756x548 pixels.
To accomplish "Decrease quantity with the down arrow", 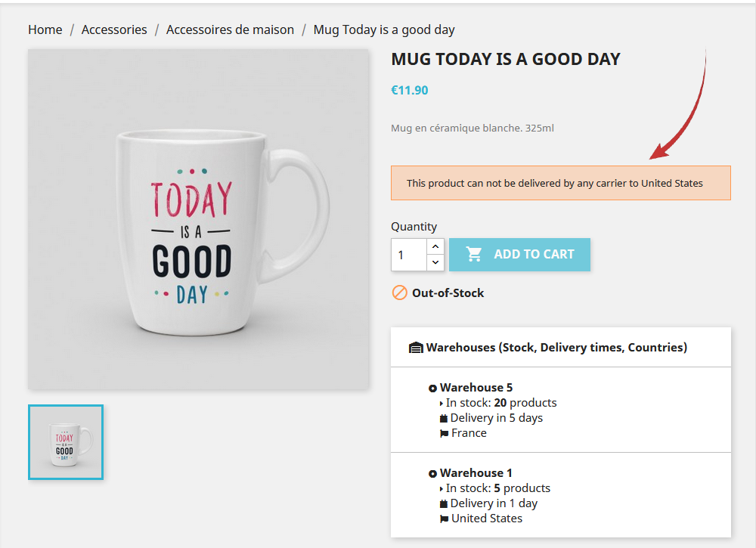I will pos(435,262).
